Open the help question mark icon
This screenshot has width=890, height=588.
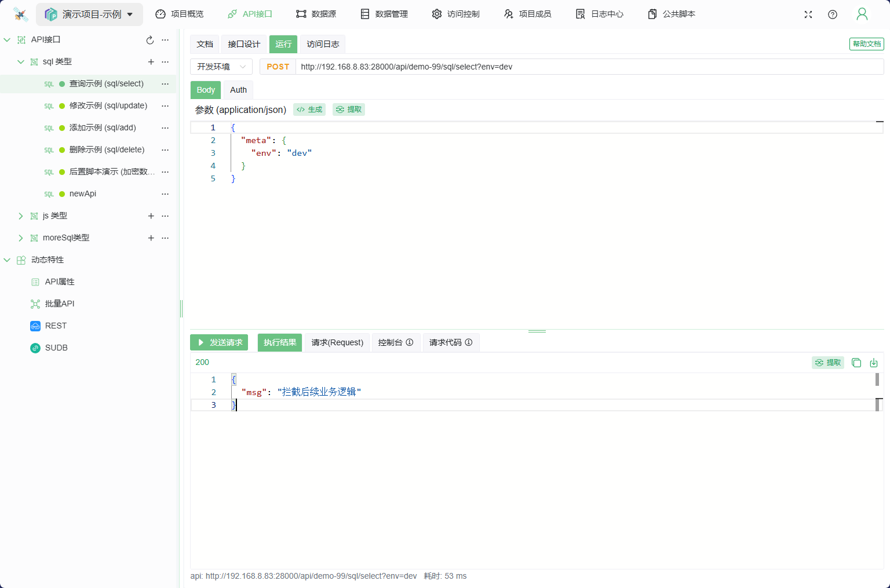pos(832,14)
